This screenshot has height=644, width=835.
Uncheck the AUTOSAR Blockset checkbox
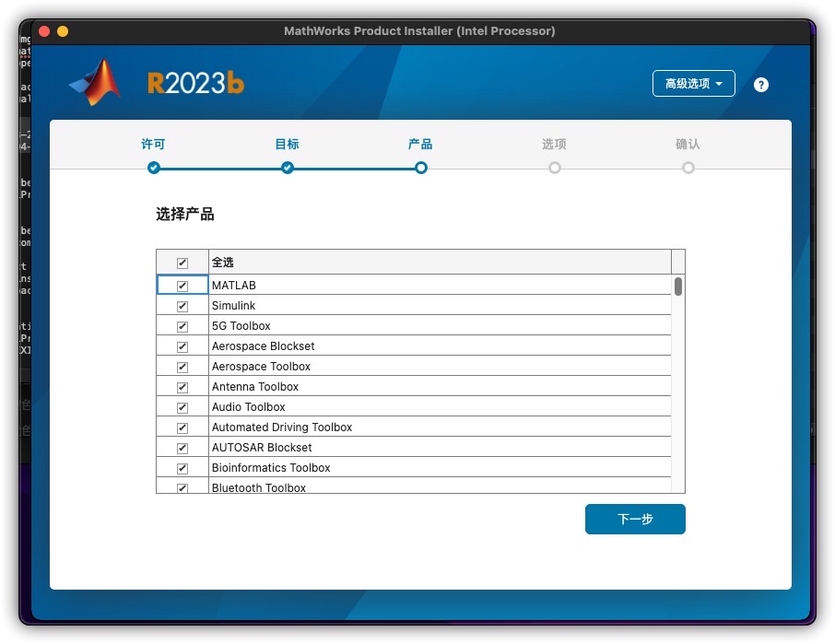click(182, 448)
